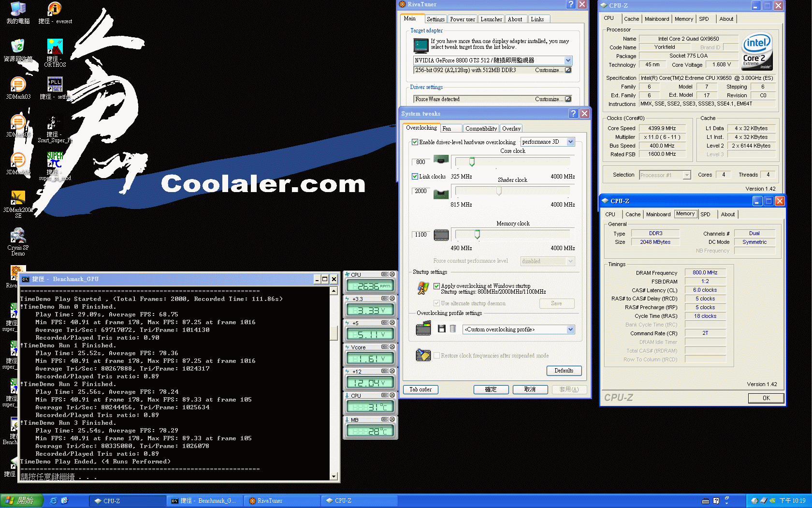Switch to Benchmark_G... taskbar button
Image resolution: width=812 pixels, height=508 pixels.
pyautogui.click(x=204, y=501)
